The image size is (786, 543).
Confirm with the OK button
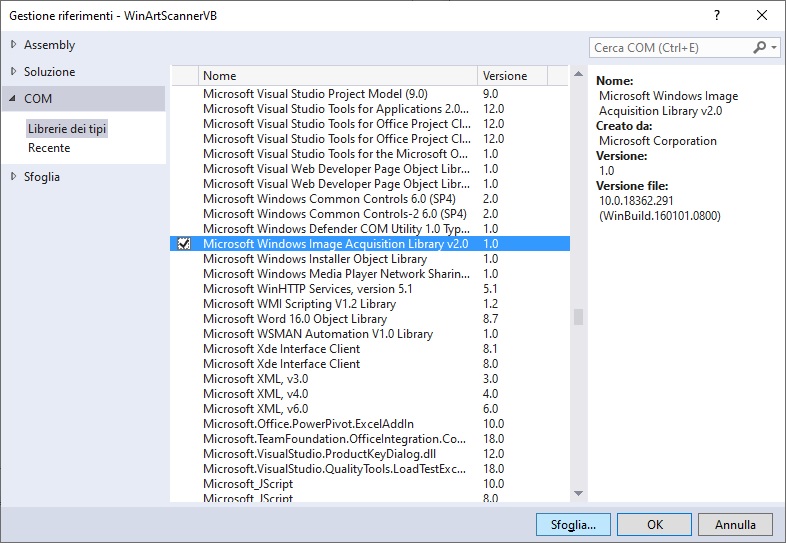(655, 524)
